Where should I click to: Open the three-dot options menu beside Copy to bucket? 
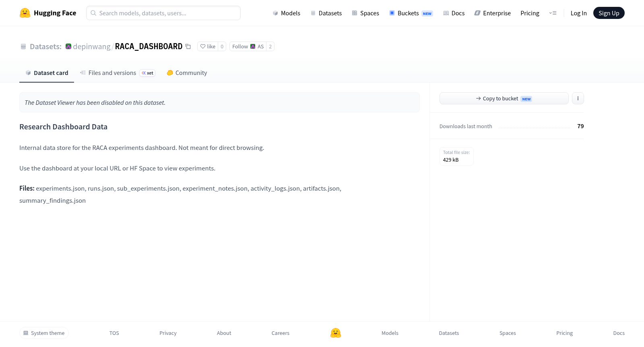click(578, 98)
